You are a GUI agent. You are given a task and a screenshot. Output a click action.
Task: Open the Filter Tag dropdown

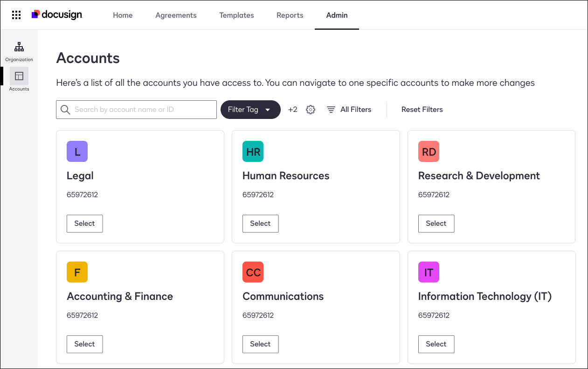tap(250, 109)
